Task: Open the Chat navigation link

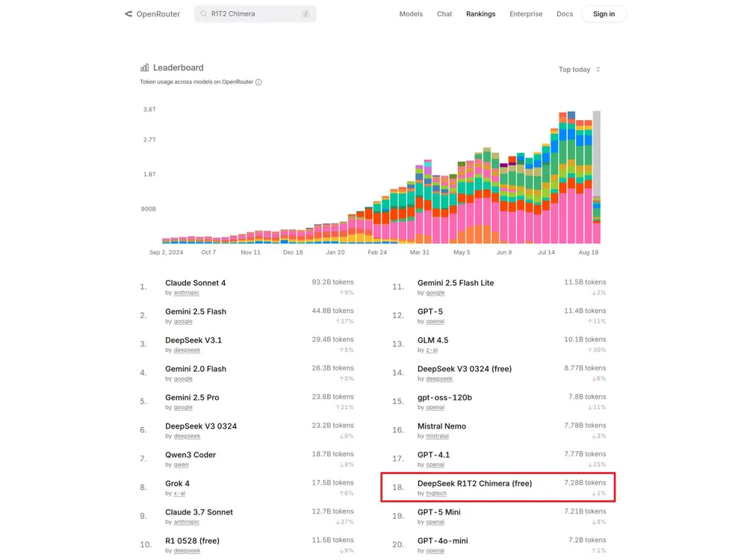Action: click(x=444, y=14)
